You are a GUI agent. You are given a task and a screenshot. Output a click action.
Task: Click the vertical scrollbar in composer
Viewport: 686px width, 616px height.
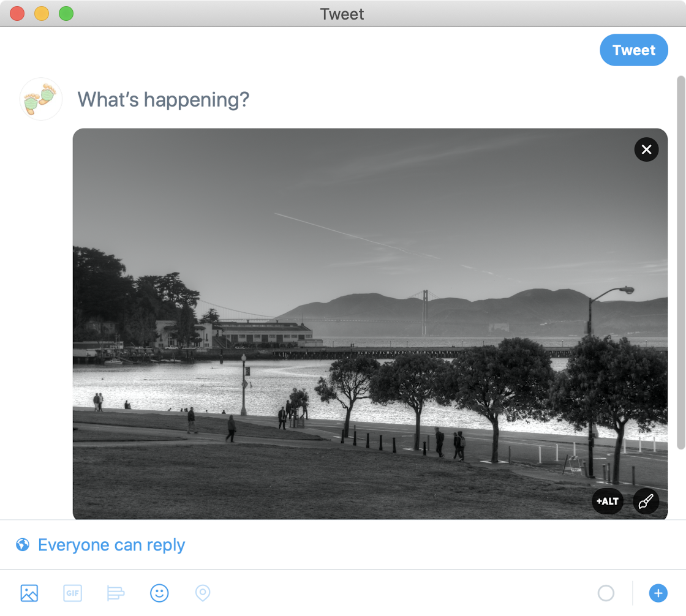[x=680, y=263]
